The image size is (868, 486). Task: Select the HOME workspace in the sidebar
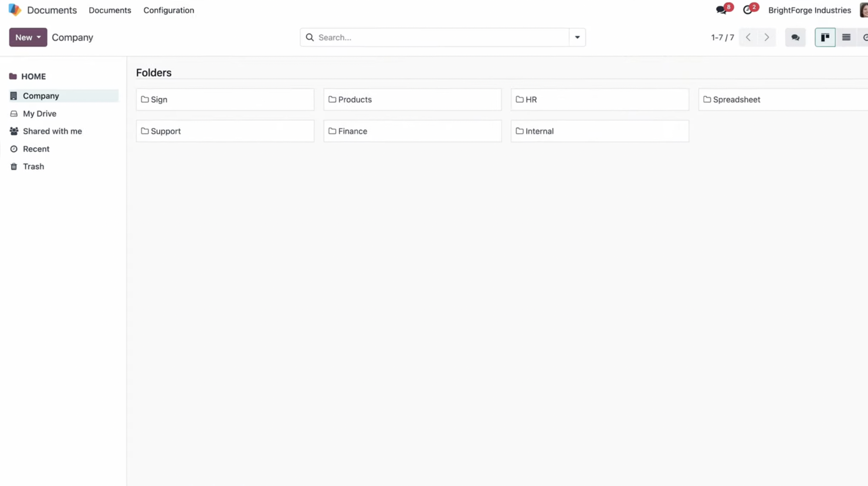(x=33, y=76)
